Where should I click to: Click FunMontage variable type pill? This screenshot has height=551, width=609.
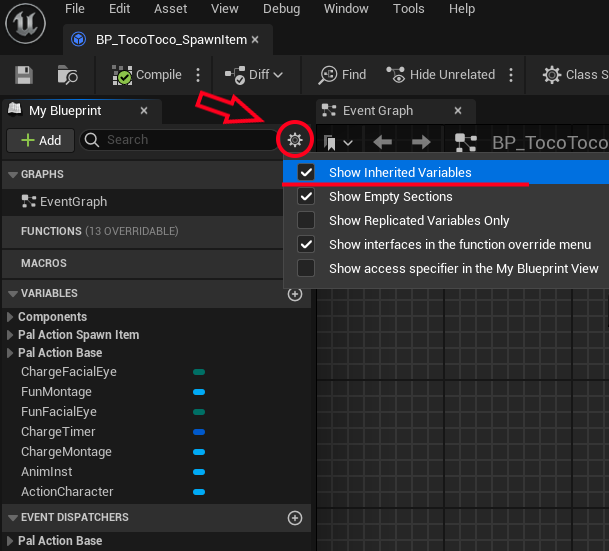pyautogui.click(x=199, y=392)
